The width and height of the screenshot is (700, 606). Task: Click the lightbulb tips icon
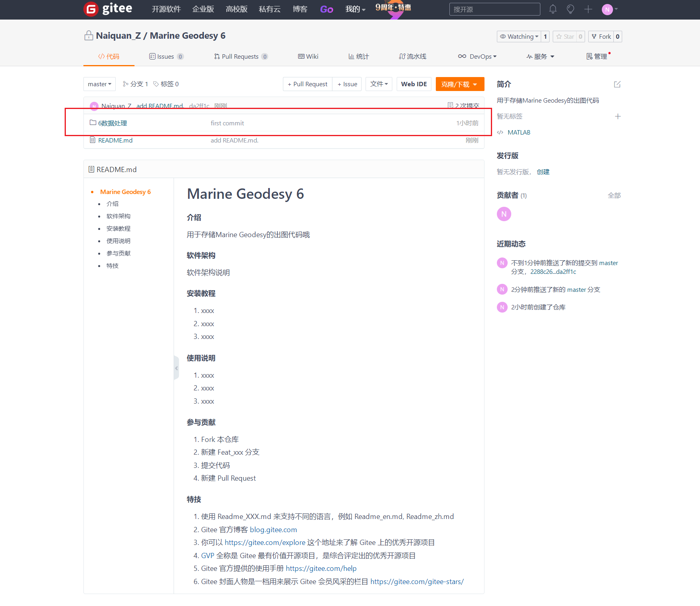tap(570, 9)
